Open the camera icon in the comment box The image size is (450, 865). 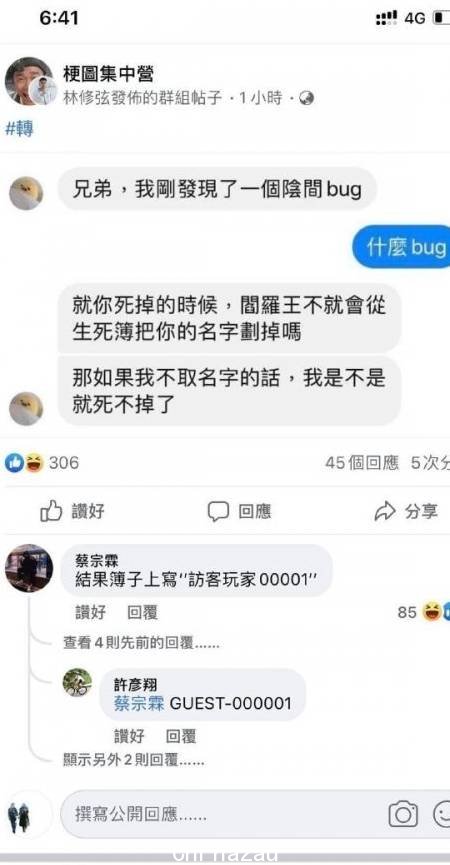coord(403,814)
